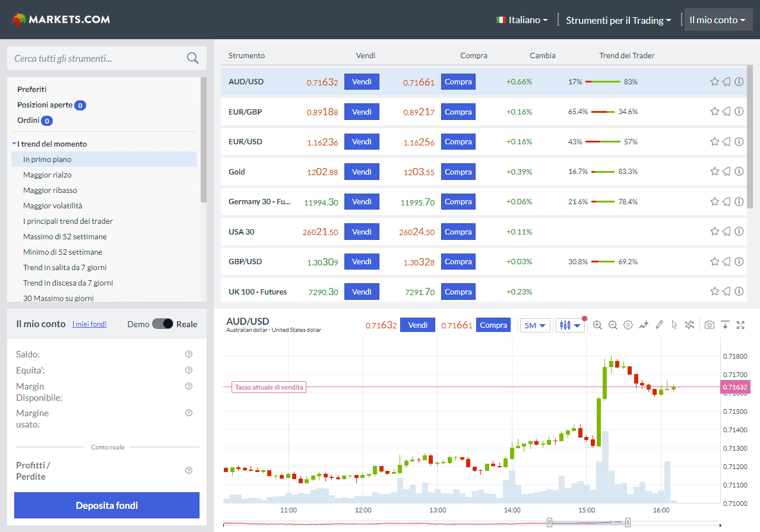Expand chart to fullscreen
760x532 pixels.
point(740,325)
